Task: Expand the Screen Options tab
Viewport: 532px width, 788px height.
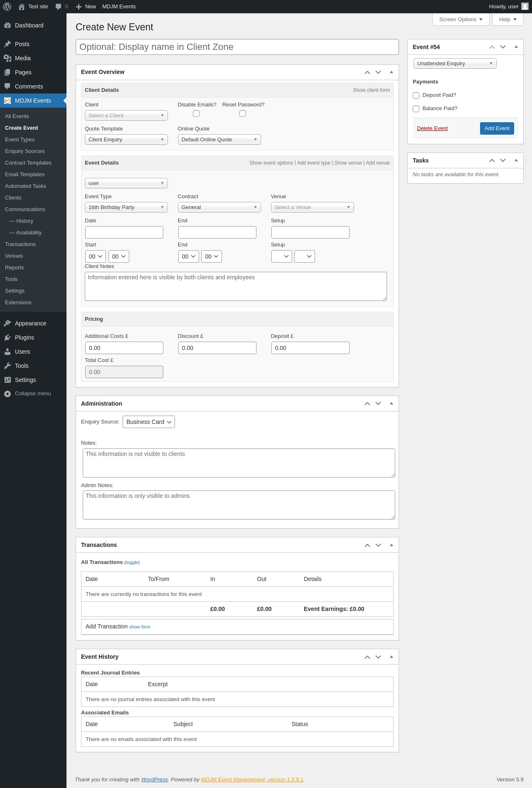Action: (x=461, y=20)
